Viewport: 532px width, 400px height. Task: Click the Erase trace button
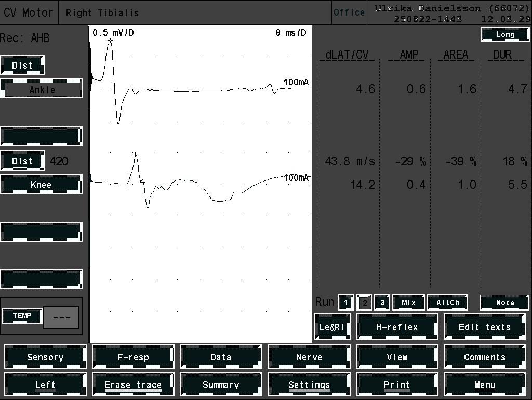tap(133, 384)
